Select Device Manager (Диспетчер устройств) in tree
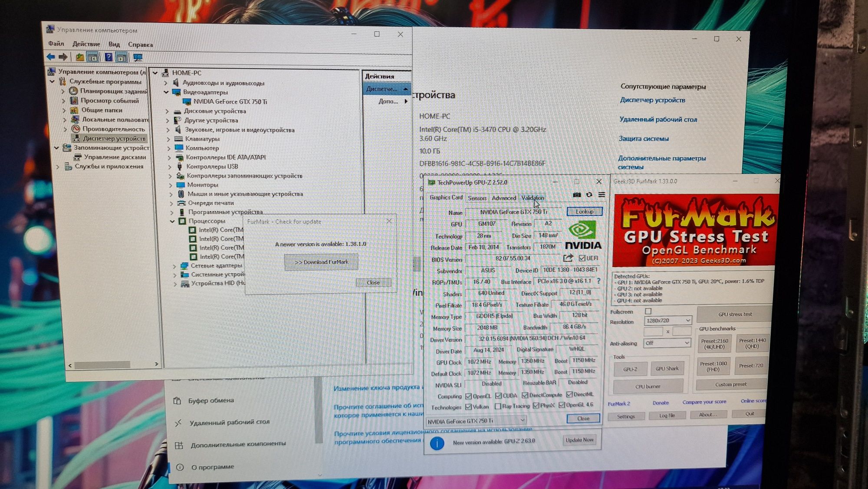Viewport: 868px width, 489px height. point(114,138)
